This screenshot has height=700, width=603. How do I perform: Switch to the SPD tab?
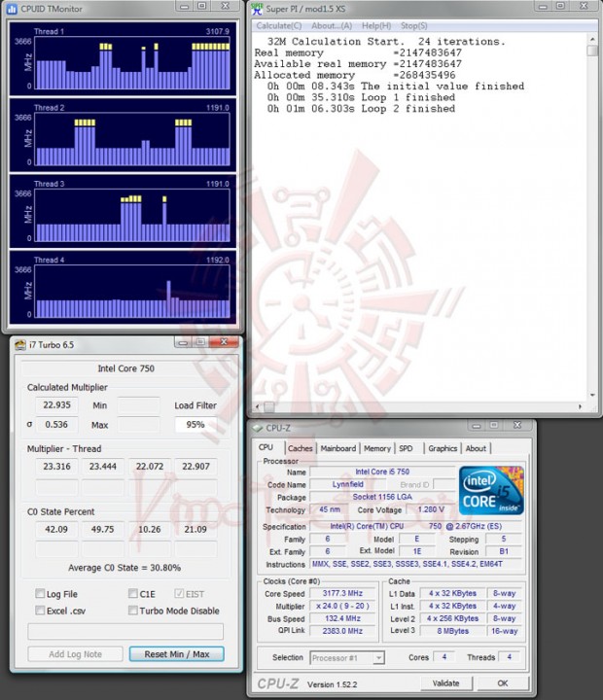(x=406, y=448)
